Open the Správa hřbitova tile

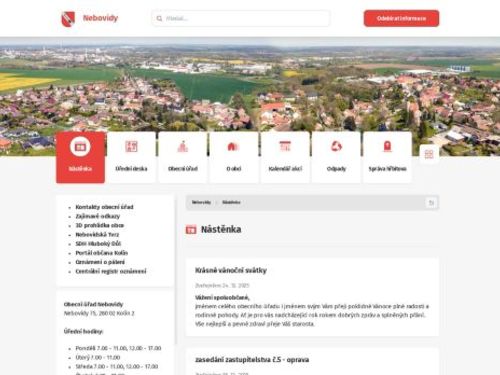click(387, 157)
